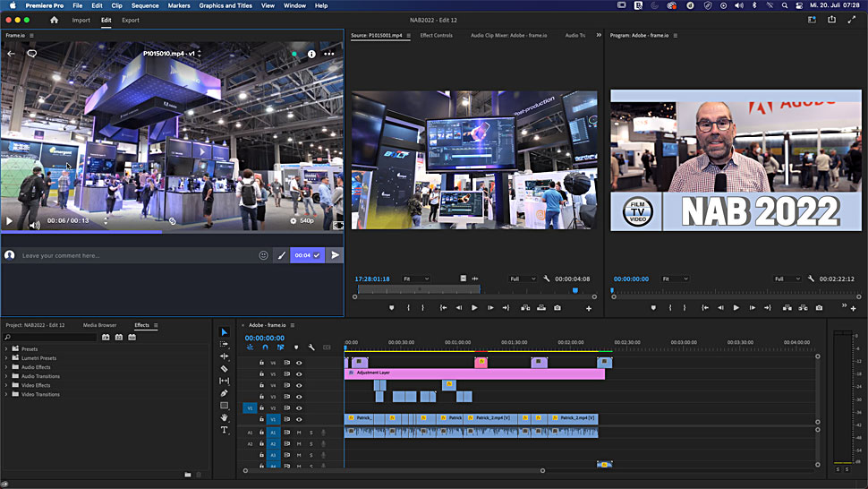Export frame from Program monitor camera icon
Screen dimensions: 868x489
[819, 308]
